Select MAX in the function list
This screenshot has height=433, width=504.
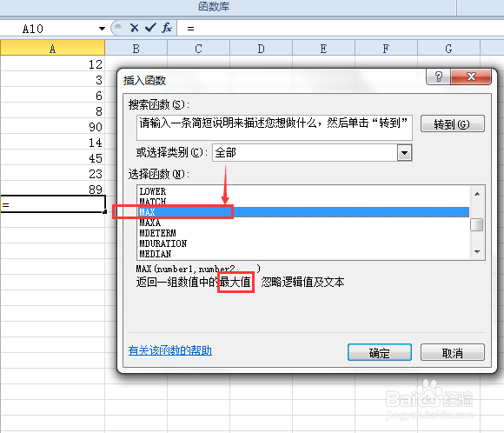click(303, 212)
